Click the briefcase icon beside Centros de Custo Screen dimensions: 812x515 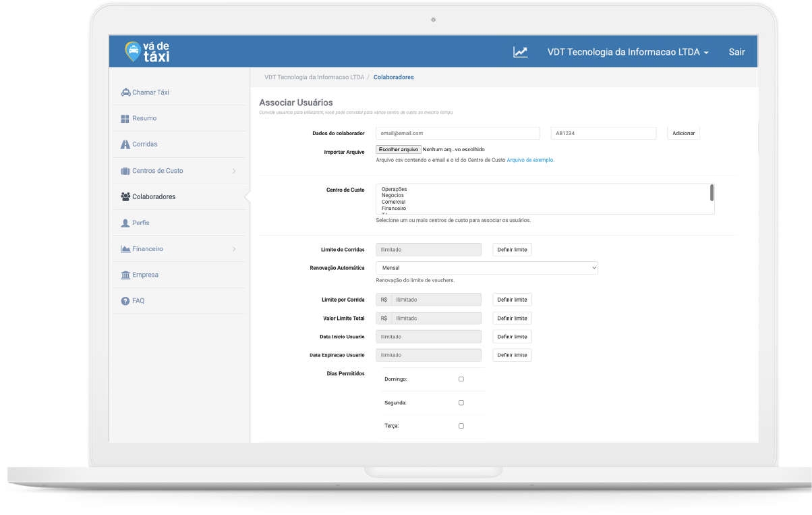(125, 171)
